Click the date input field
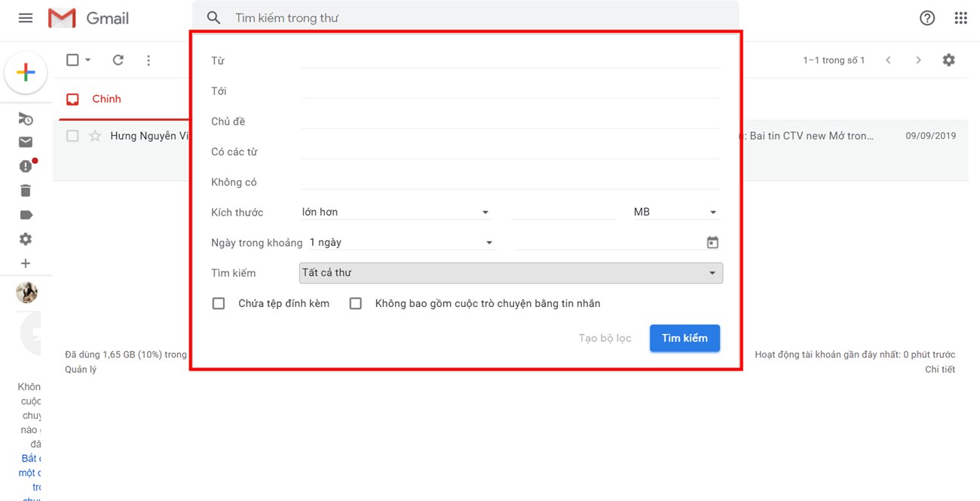This screenshot has width=980, height=501. click(609, 242)
